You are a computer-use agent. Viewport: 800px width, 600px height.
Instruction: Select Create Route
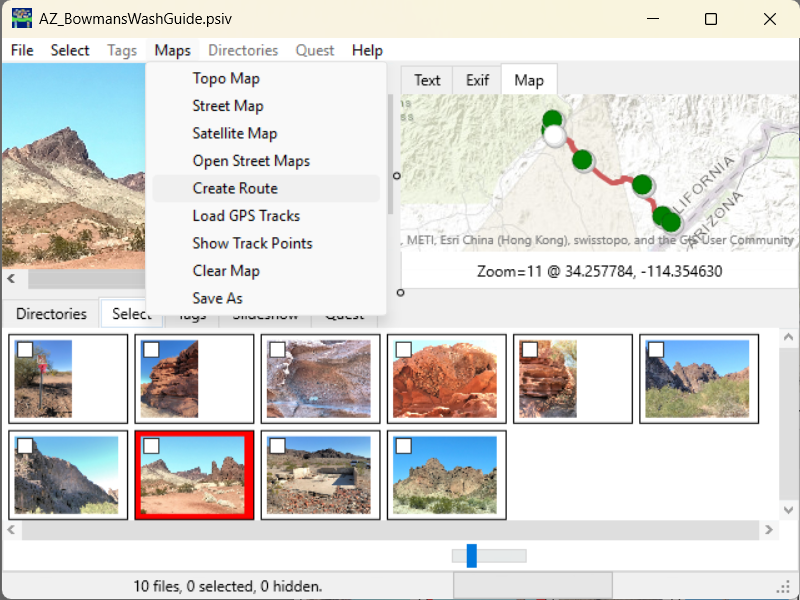click(236, 188)
